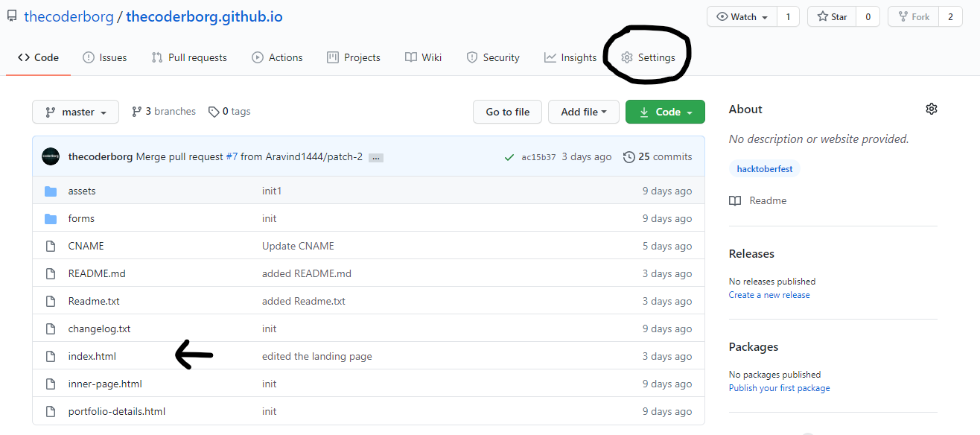Screen dimensions: 980x435
Task: Select the Code tab
Action: pyautogui.click(x=38, y=57)
